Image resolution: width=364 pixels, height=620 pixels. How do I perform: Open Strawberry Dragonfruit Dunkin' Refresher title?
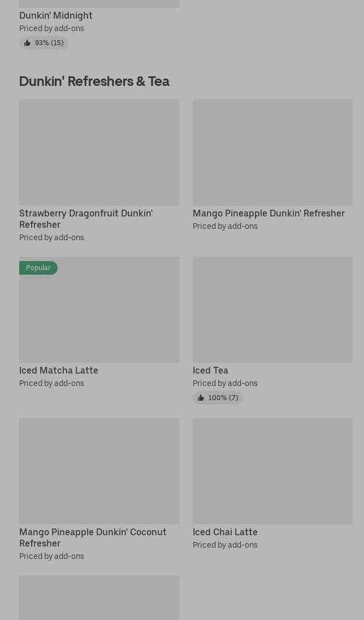point(86,219)
